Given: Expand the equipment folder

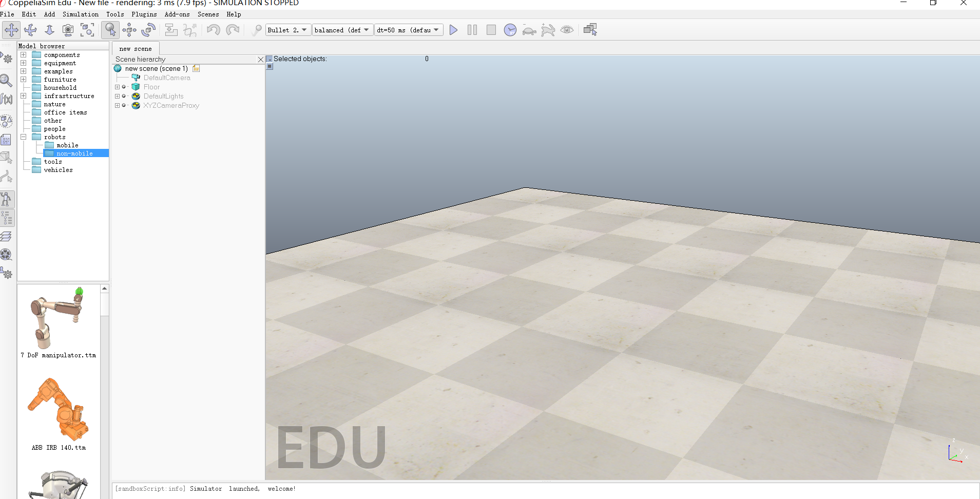Looking at the screenshot, I should coord(23,63).
